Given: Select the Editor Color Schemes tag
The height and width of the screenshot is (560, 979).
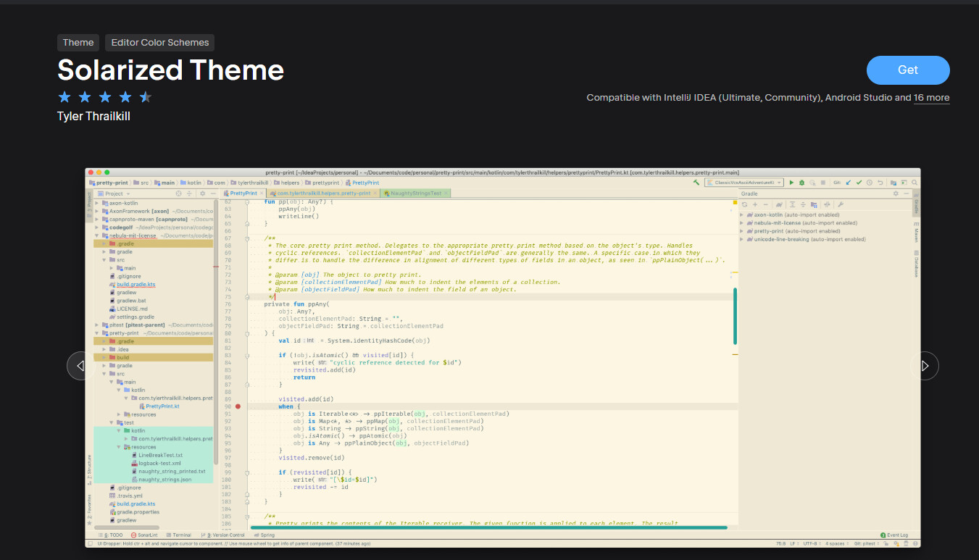Looking at the screenshot, I should [159, 43].
